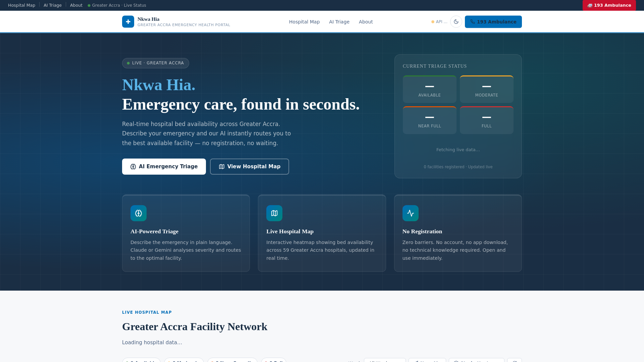Screen dimensions: 644x362
Task: Click the blue 193 Ambulance phone button
Action: click(493, 22)
